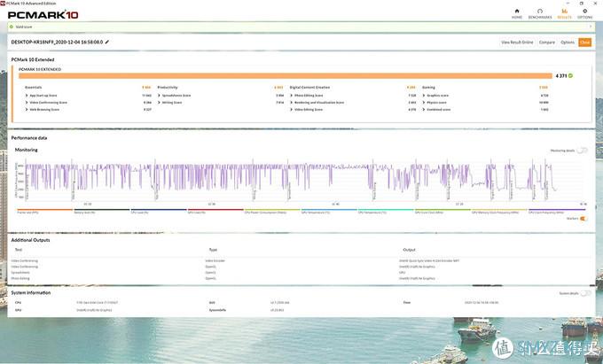Click the green valid score checkmark
The width and height of the screenshot is (603, 364).
tap(572, 76)
